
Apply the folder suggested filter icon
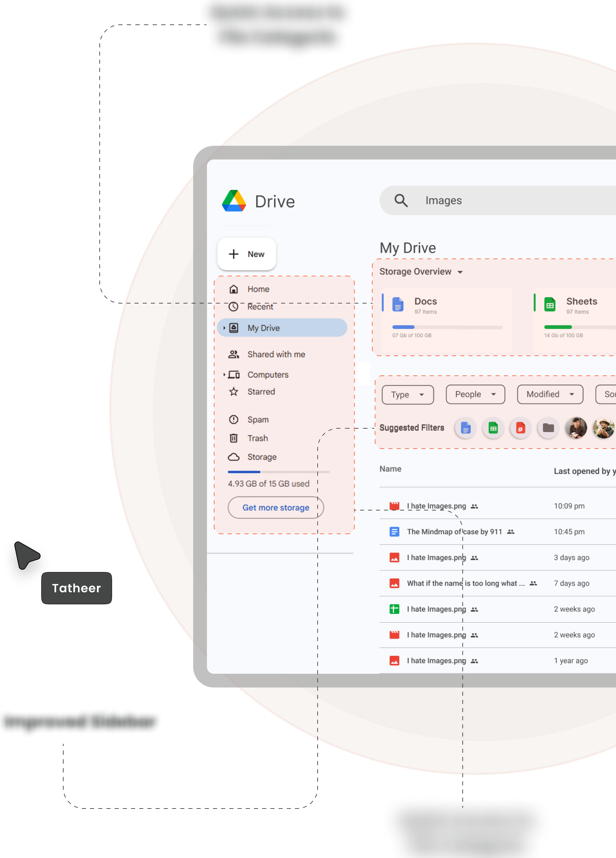548,428
